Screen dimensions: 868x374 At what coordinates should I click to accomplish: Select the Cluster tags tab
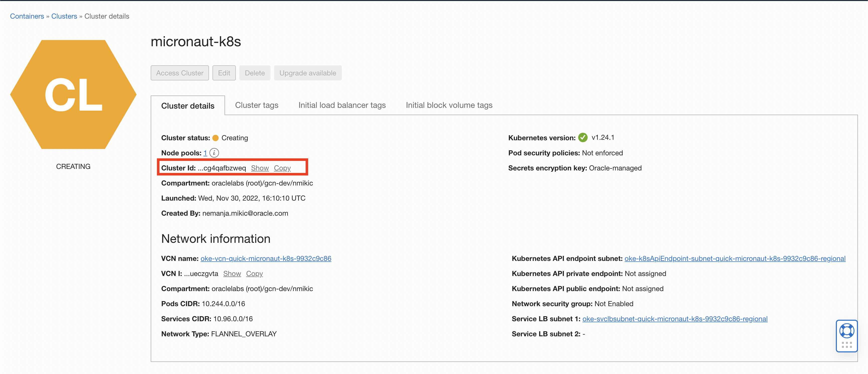tap(256, 105)
